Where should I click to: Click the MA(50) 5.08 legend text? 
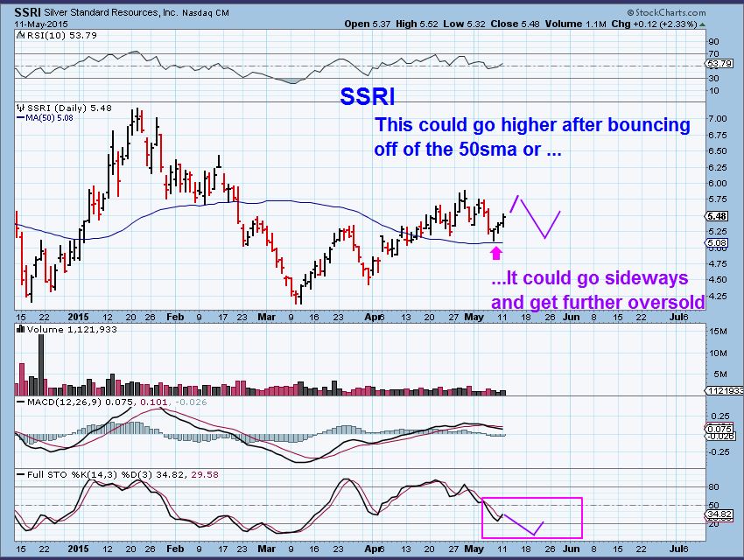coord(49,117)
